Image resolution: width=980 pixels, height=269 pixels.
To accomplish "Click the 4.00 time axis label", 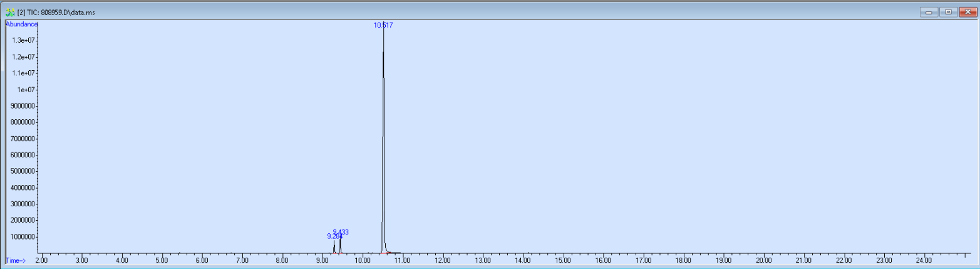I will point(121,260).
